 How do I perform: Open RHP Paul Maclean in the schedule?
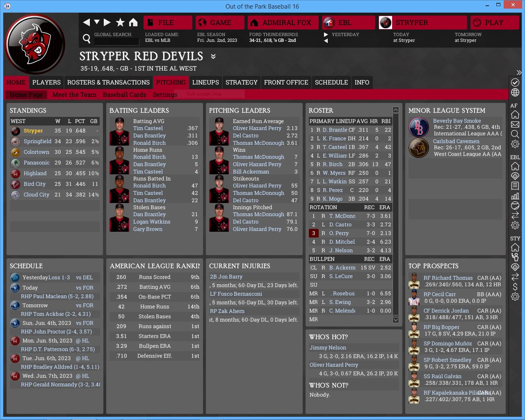point(57,297)
